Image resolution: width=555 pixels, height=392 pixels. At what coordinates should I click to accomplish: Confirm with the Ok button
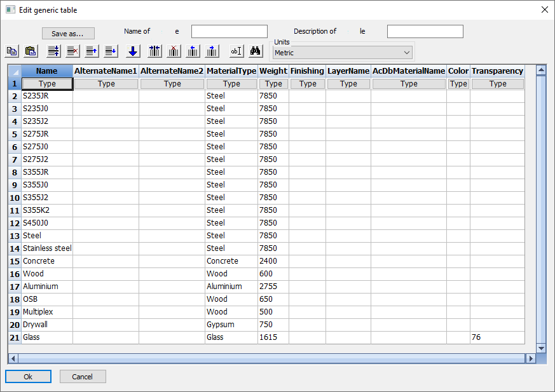pyautogui.click(x=28, y=377)
